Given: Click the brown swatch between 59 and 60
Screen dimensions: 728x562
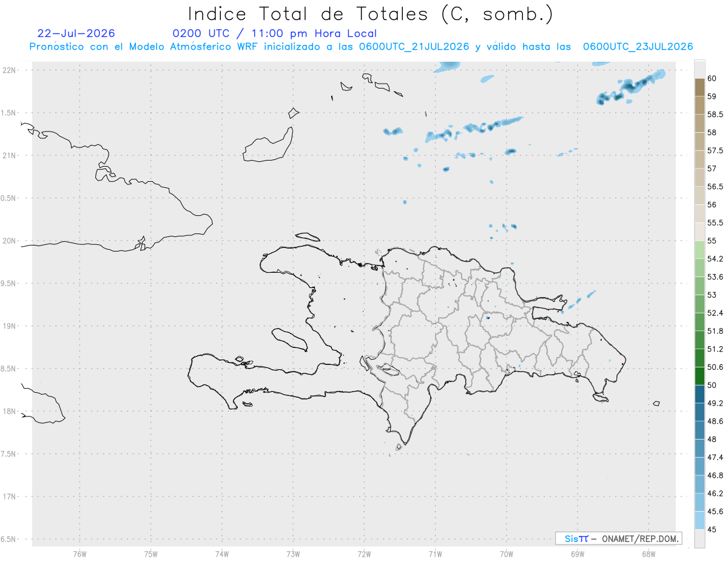Looking at the screenshot, I should [x=699, y=87].
